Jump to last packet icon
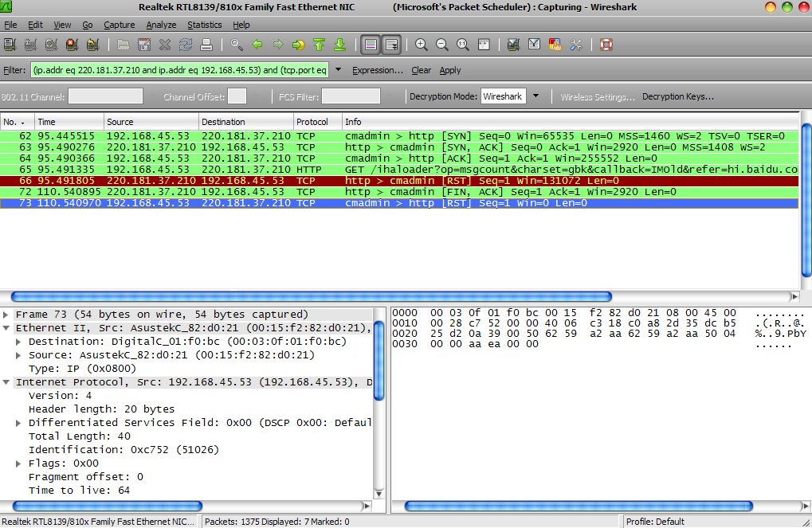Image resolution: width=812 pixels, height=528 pixels. point(340,45)
